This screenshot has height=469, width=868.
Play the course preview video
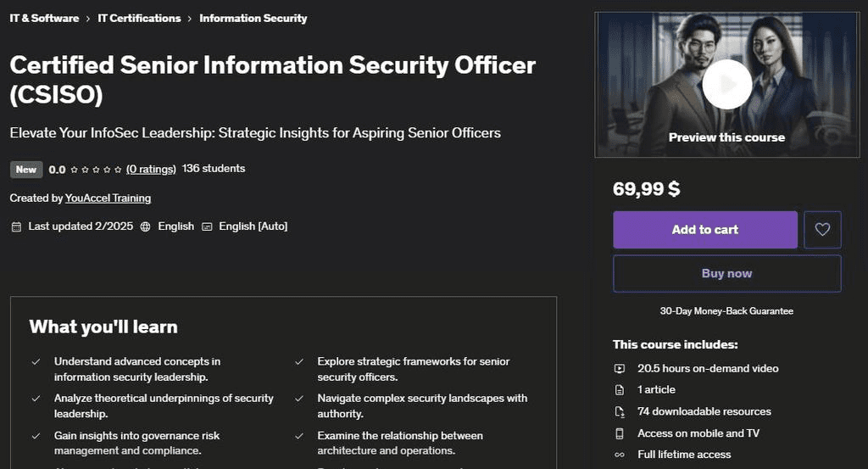726,84
